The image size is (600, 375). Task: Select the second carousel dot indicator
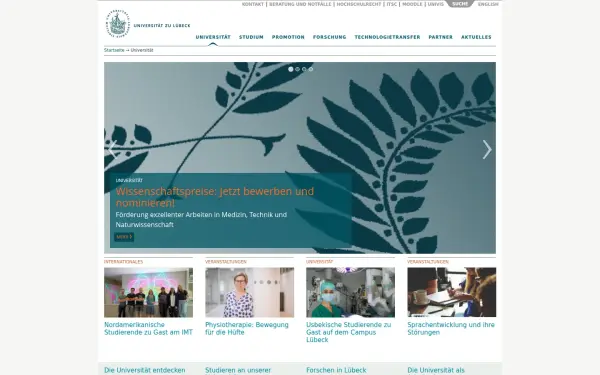297,69
